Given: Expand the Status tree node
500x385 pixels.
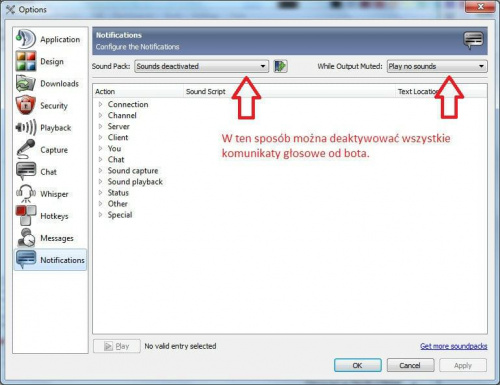Looking at the screenshot, I should pyautogui.click(x=100, y=192).
